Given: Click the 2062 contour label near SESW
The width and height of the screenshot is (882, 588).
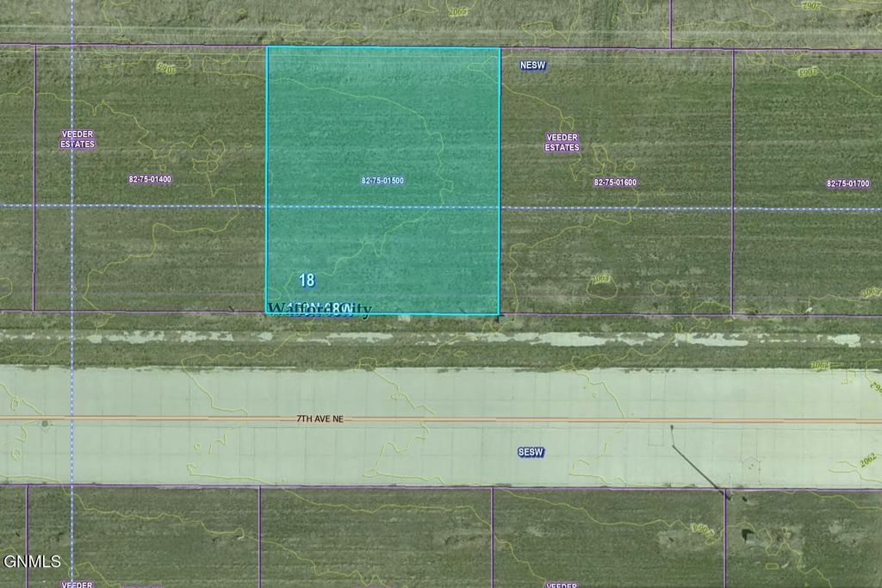Looking at the screenshot, I should click(866, 458).
